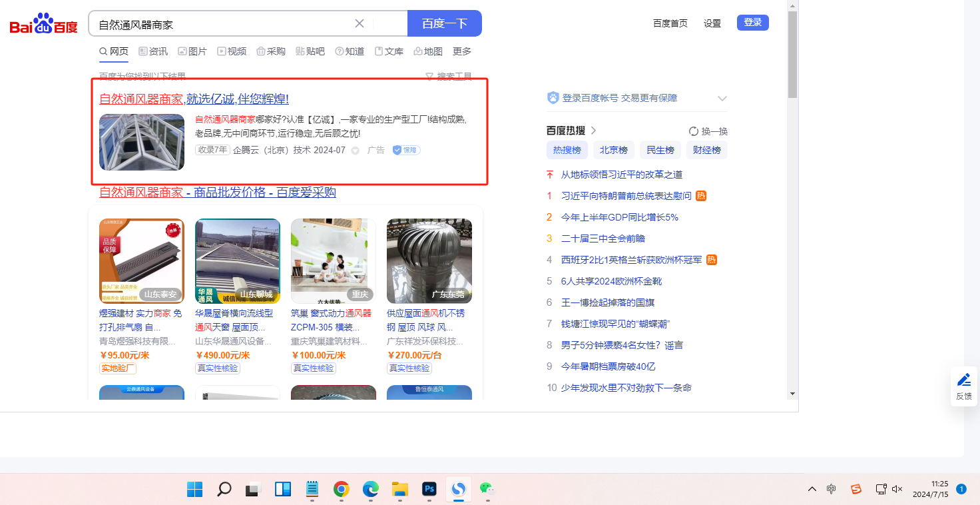Click the ¥95.00元/米 price
The height and width of the screenshot is (505, 980).
click(x=124, y=356)
